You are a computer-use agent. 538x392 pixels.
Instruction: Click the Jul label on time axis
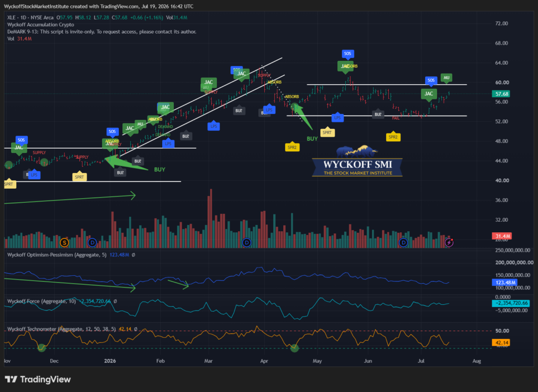pos(421,361)
